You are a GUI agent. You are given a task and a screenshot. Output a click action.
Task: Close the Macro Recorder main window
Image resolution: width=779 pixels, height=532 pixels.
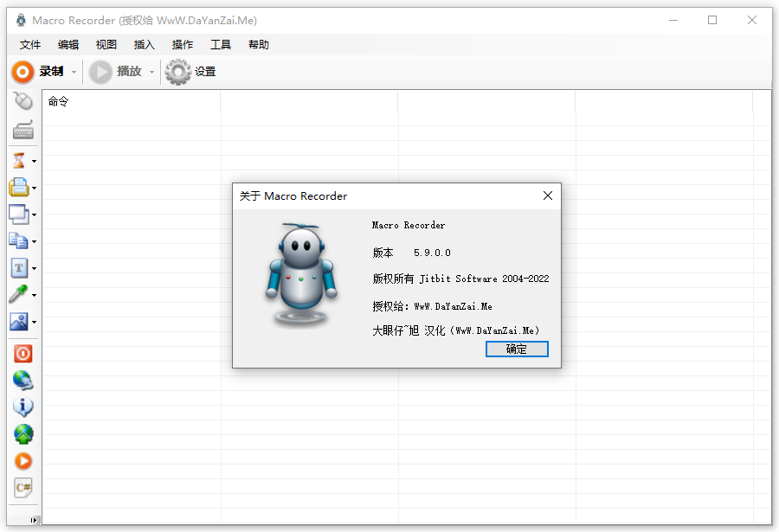click(x=751, y=21)
